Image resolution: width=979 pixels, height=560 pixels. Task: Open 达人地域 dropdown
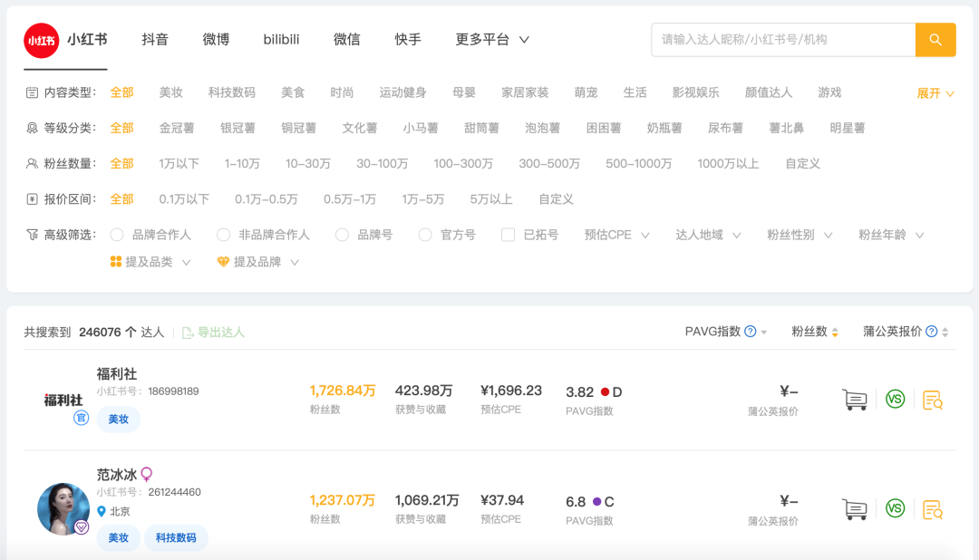708,235
